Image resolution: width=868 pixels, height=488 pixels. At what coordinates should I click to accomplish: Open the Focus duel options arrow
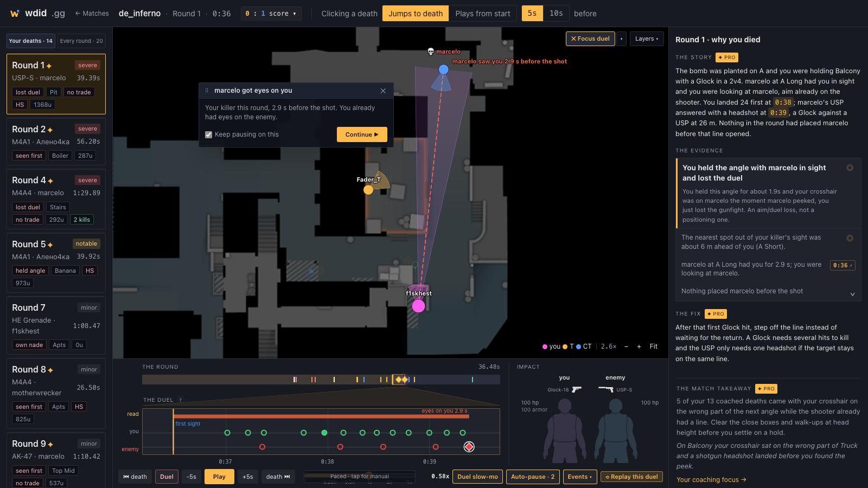tap(622, 39)
